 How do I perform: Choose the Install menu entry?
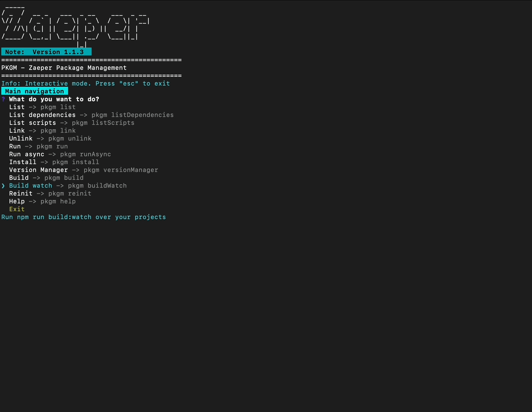coord(23,162)
